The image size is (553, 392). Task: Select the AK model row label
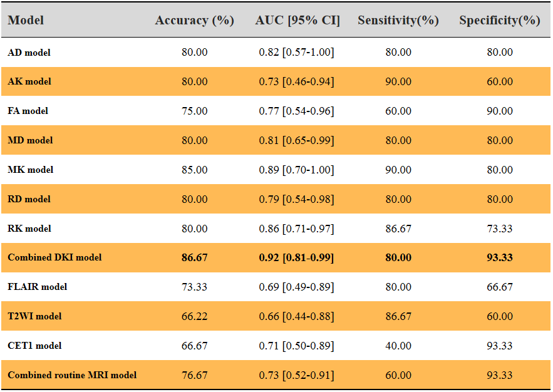[x=29, y=81]
